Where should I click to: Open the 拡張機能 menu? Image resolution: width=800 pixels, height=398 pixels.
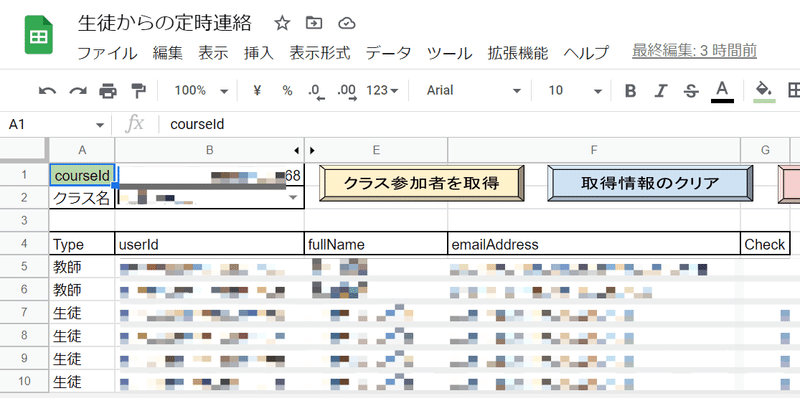[517, 53]
